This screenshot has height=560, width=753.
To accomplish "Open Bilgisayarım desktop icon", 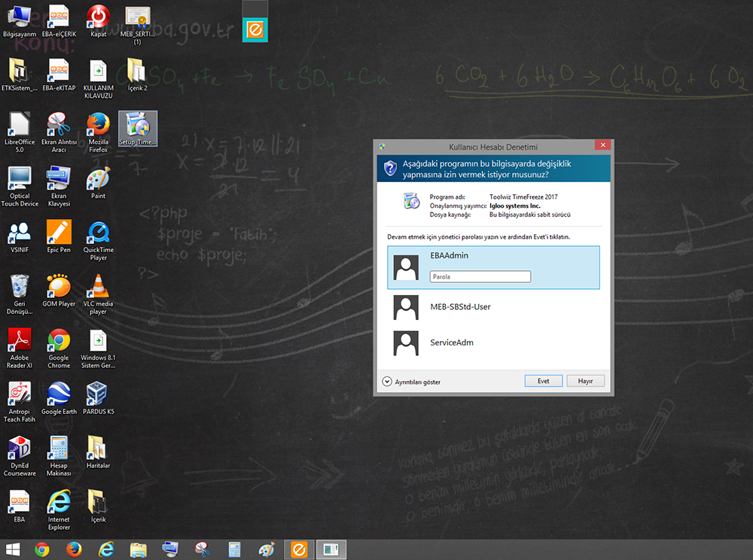I will tap(20, 21).
